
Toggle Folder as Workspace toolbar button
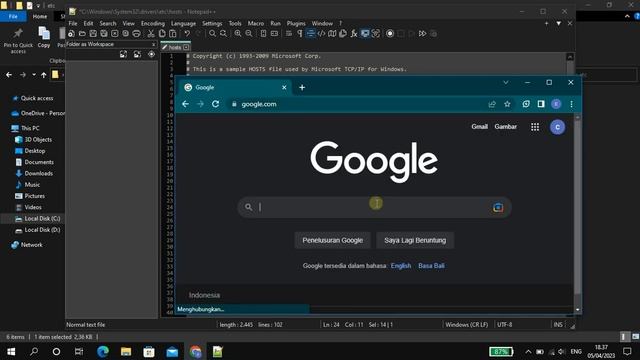coord(365,33)
